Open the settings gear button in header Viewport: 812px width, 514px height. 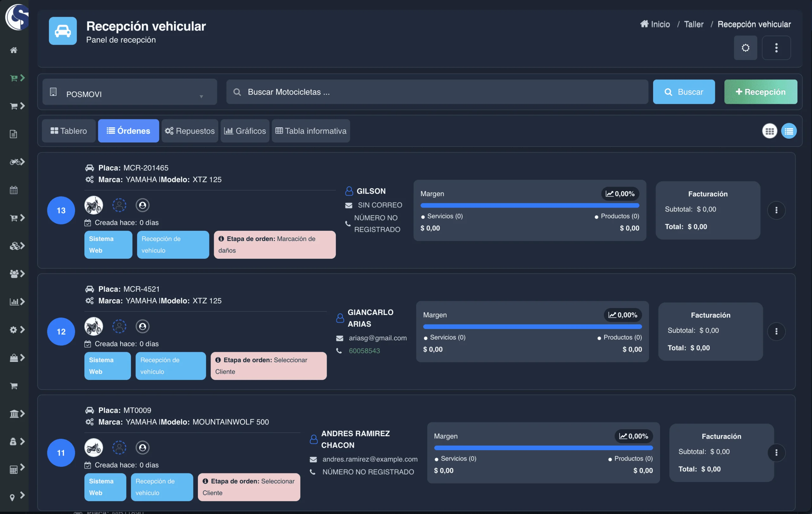745,48
